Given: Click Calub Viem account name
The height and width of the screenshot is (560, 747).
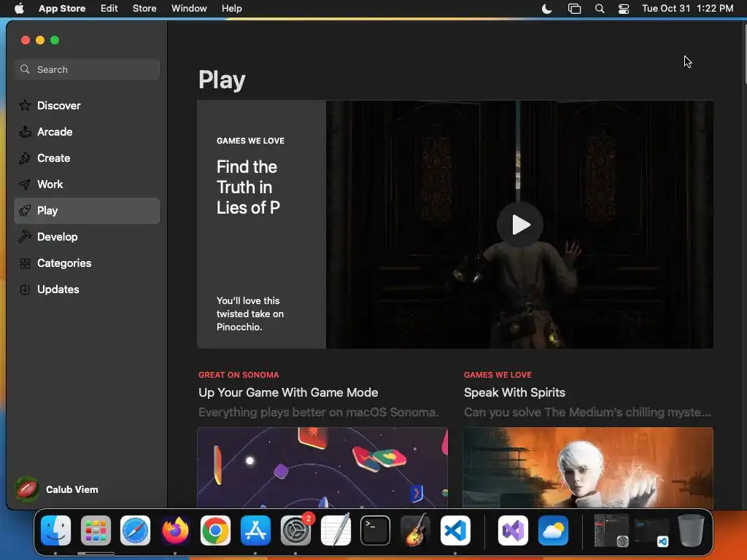Looking at the screenshot, I should pos(72,489).
